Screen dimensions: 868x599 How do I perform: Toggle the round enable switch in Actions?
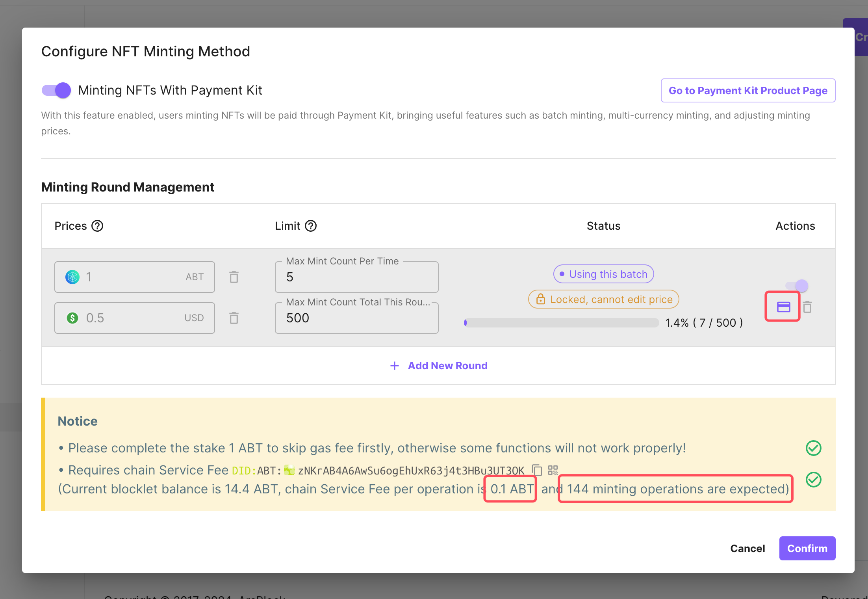[797, 286]
